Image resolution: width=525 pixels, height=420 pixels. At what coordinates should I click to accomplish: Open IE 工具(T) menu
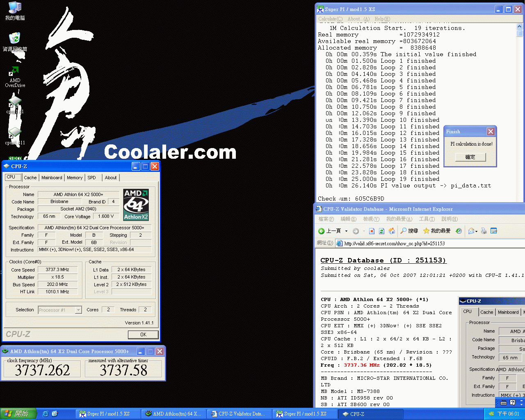pos(427,219)
